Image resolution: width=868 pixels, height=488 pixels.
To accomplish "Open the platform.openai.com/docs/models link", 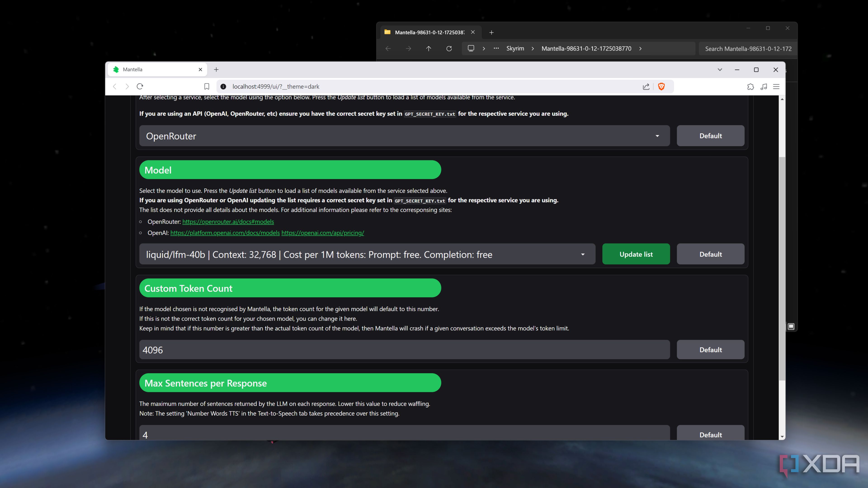I will pos(225,233).
